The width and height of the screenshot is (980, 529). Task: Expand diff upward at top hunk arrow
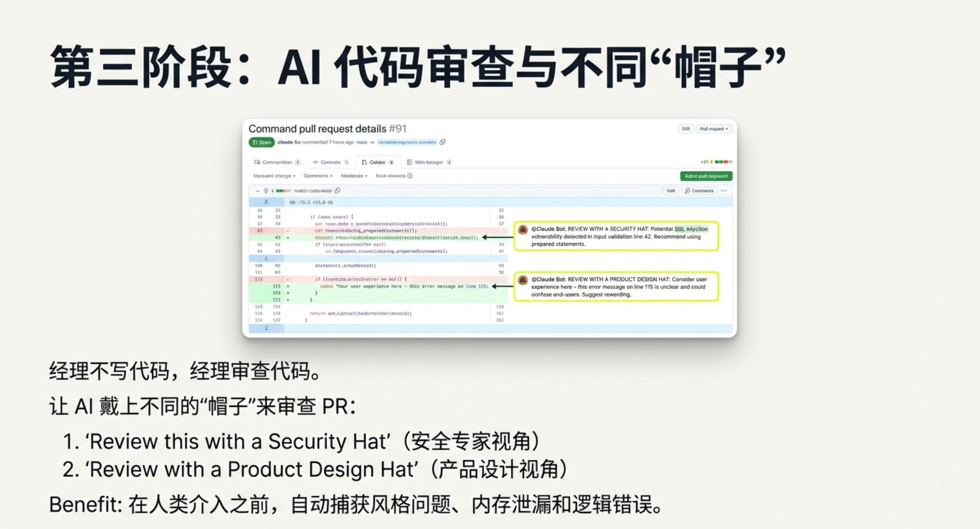click(x=266, y=202)
